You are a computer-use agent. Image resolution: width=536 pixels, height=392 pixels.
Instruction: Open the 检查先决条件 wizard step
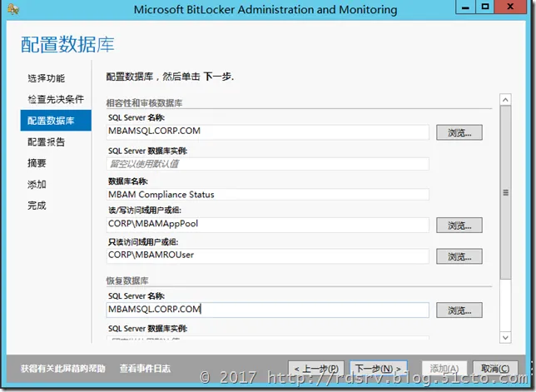click(56, 99)
